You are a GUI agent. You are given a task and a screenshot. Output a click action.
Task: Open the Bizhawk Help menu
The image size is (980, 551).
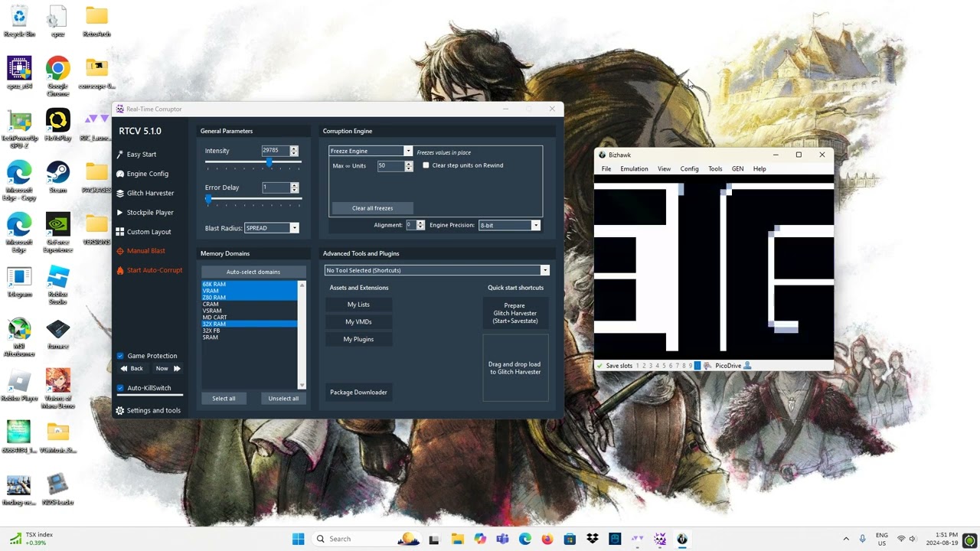pos(759,169)
